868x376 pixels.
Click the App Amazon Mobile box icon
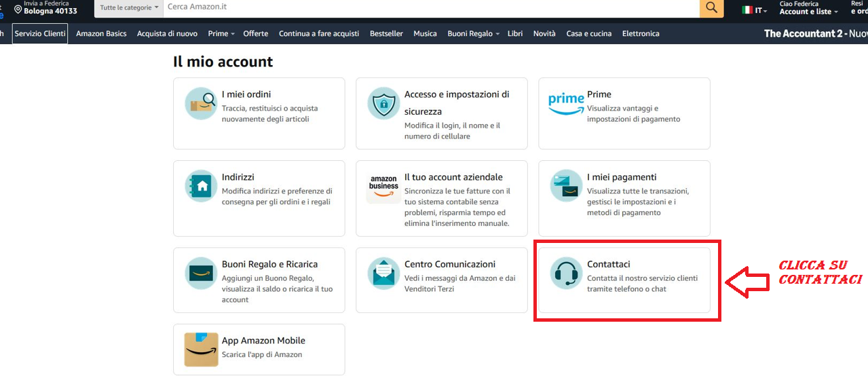(201, 350)
